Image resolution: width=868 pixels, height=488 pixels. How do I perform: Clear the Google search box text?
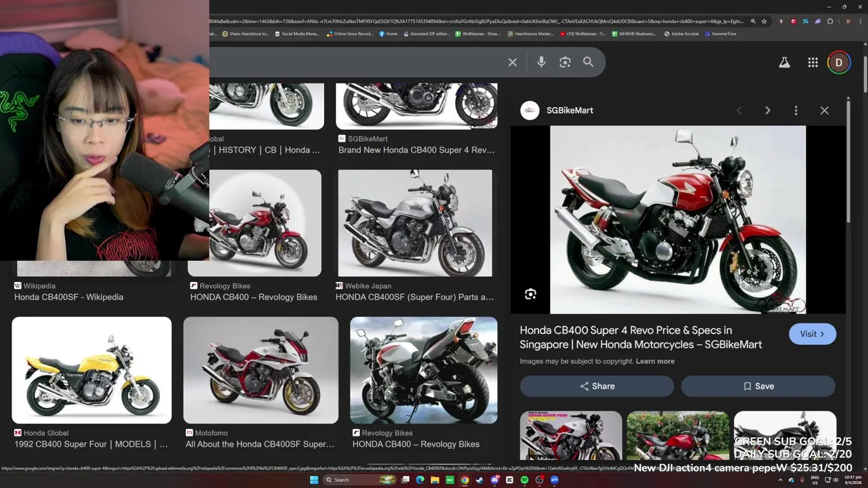pos(513,62)
